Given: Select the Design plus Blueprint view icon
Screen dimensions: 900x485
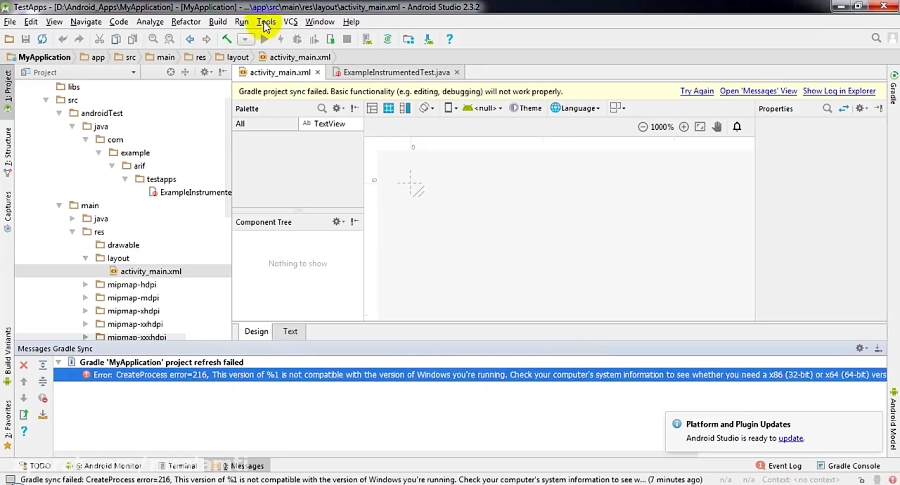Looking at the screenshot, I should coord(405,108).
